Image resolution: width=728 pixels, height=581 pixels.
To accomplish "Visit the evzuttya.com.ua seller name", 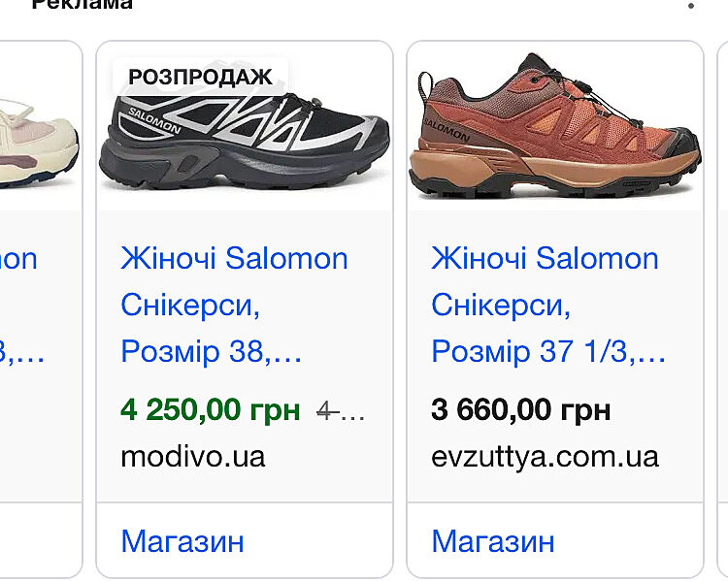I will point(545,457).
